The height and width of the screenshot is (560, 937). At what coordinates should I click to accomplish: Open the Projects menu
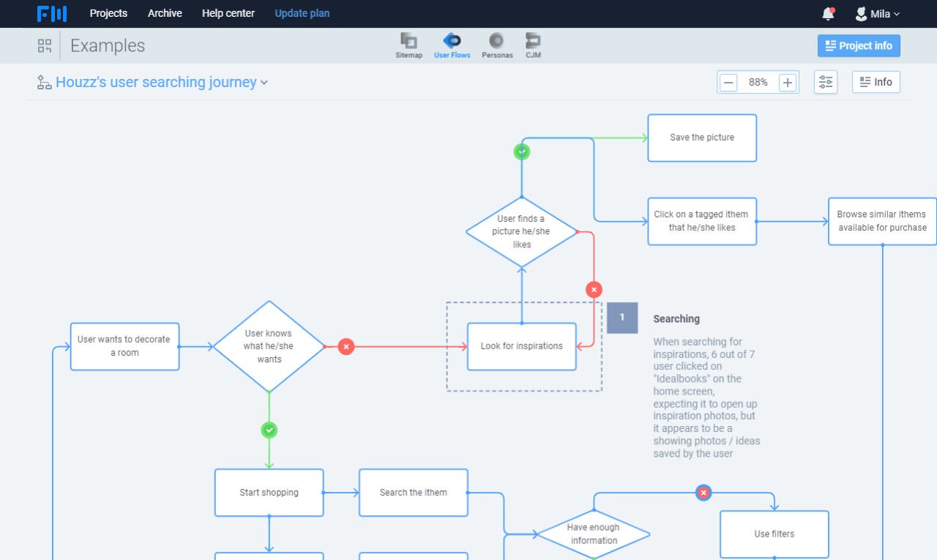point(108,13)
